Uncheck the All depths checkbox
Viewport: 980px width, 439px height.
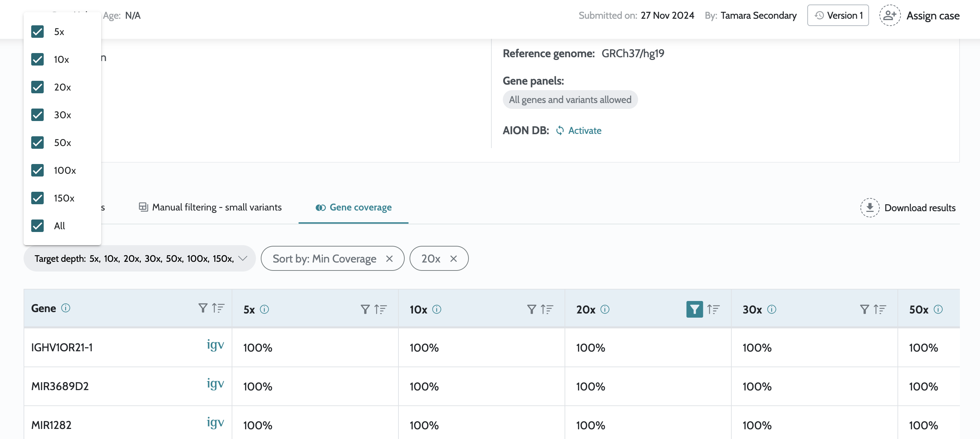pos(38,226)
